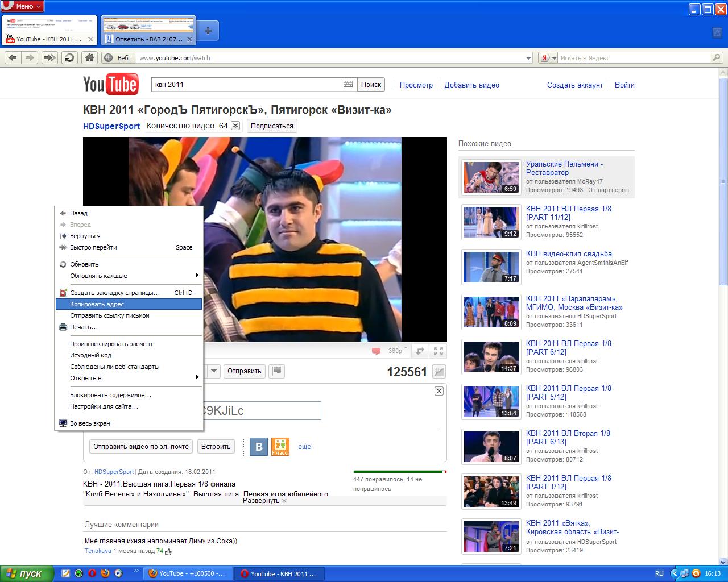Open new tab with plus icon
This screenshot has width=728, height=582.
tap(208, 31)
